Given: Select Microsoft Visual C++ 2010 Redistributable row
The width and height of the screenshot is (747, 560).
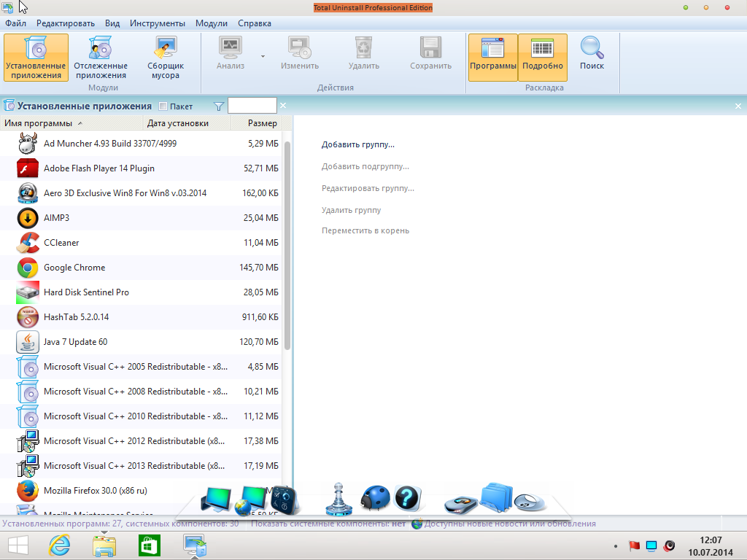Looking at the screenshot, I should [x=141, y=416].
